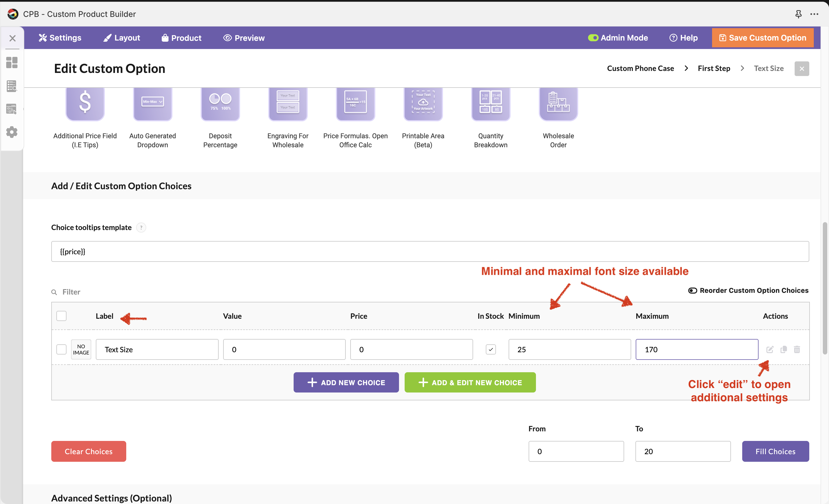Click the tooltip help question mark icon
Image resolution: width=829 pixels, height=504 pixels.
141,228
